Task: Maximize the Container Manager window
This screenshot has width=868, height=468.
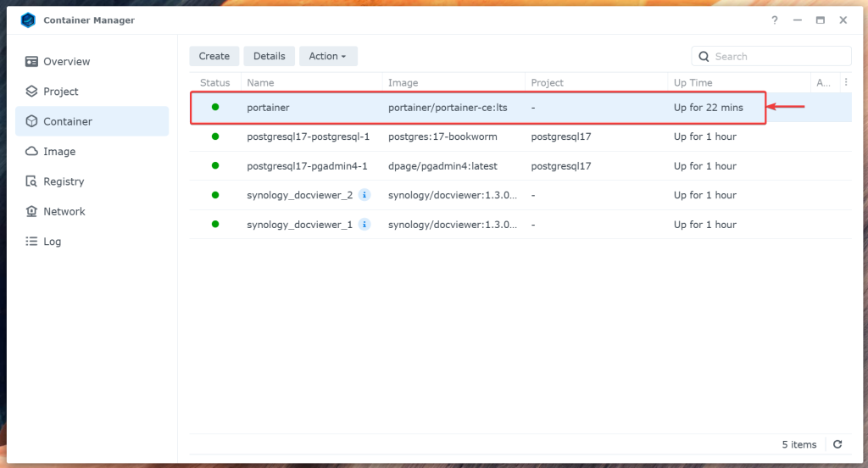Action: coord(820,20)
